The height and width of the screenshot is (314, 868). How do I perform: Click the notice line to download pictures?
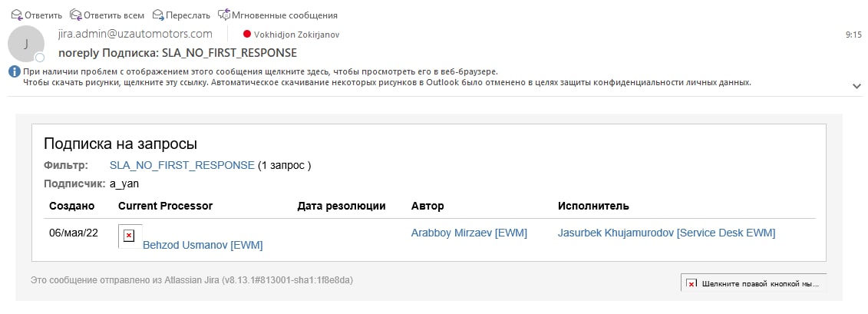click(x=387, y=82)
